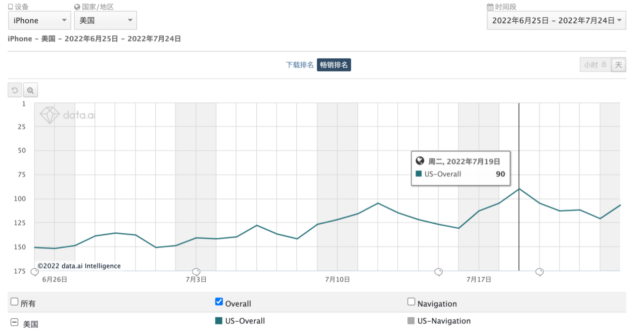Screen dimensions: 644x334
Task: Click the leftmost event bubble on chart axis
Action: pos(34,272)
